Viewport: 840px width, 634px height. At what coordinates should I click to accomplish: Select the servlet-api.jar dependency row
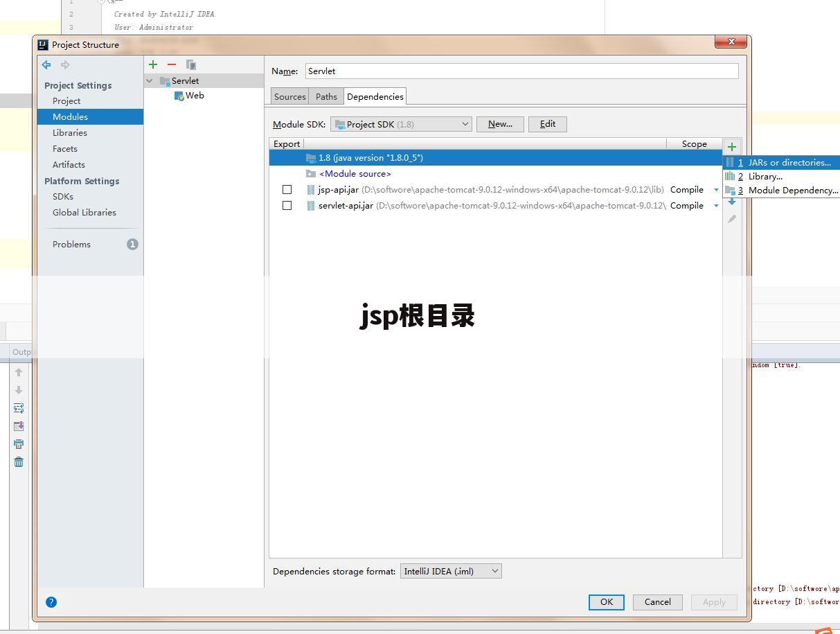click(495, 205)
